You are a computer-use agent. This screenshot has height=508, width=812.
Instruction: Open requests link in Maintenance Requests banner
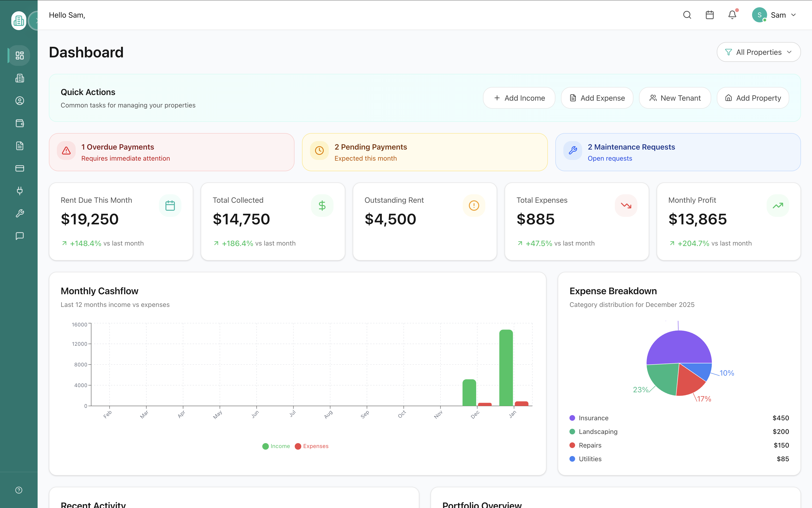610,158
